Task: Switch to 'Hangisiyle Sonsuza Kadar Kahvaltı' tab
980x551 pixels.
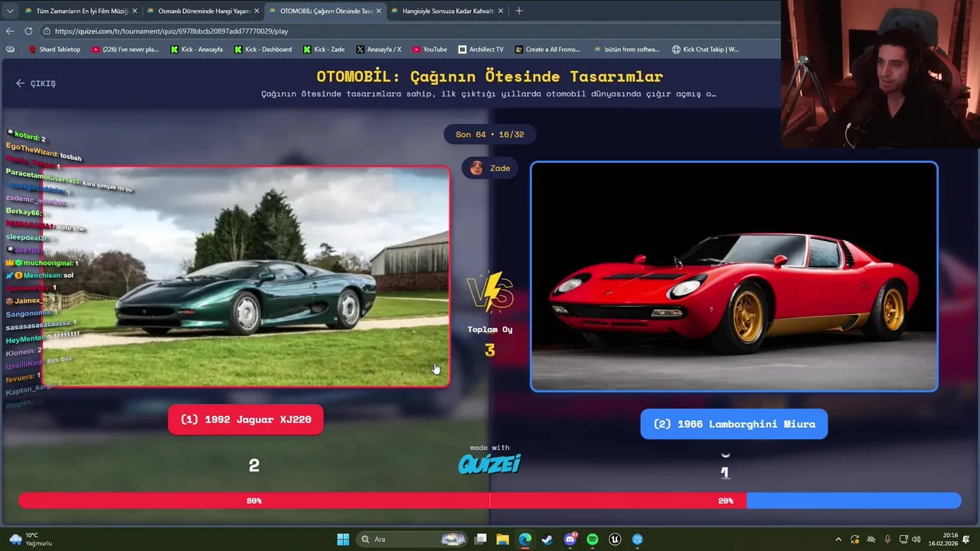Action: pyautogui.click(x=448, y=11)
